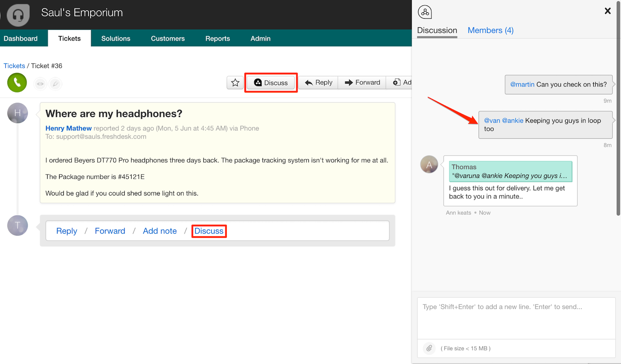Star this ticket with the star button

235,83
